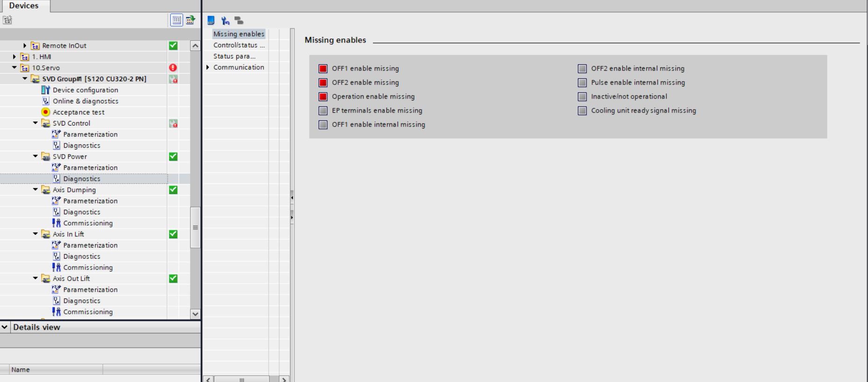The height and width of the screenshot is (382, 868).
Task: Click the Parameterization icon under Axis Dumping
Action: point(56,201)
